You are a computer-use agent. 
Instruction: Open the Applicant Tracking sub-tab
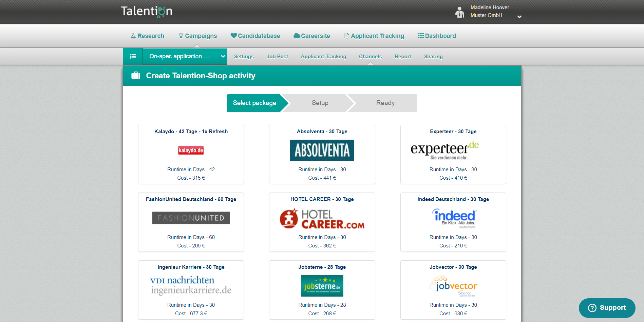coord(323,57)
